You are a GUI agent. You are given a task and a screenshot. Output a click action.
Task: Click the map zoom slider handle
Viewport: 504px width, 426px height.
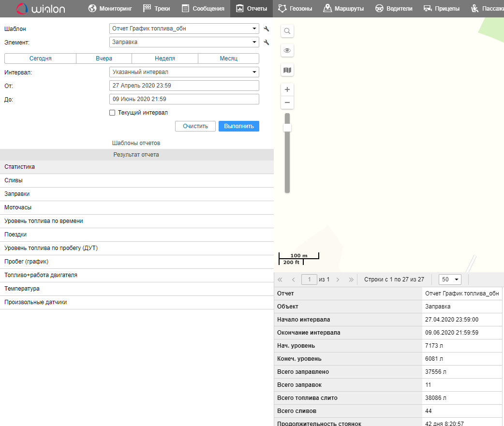287,128
